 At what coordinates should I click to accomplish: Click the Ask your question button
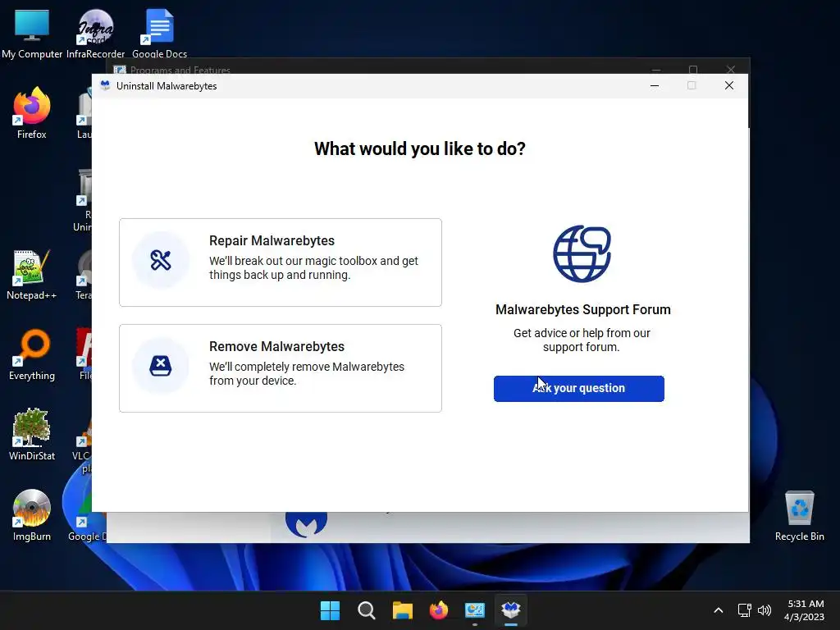tap(578, 388)
